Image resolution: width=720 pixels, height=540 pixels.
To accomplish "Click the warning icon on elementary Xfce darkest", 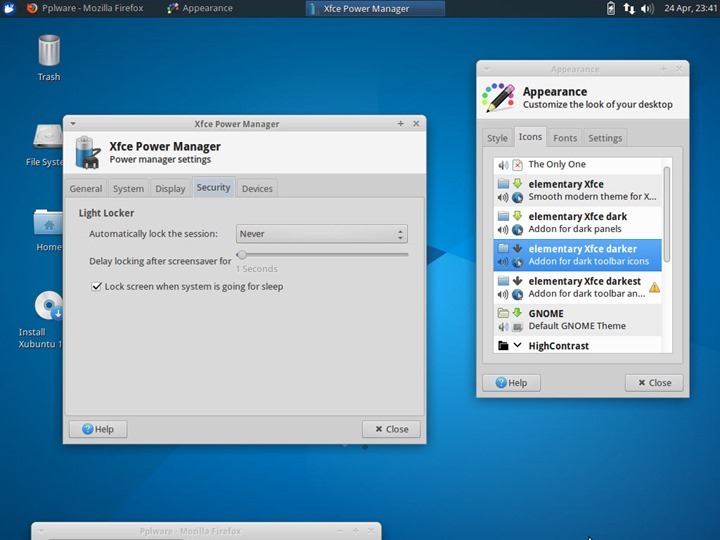I will click(x=654, y=287).
